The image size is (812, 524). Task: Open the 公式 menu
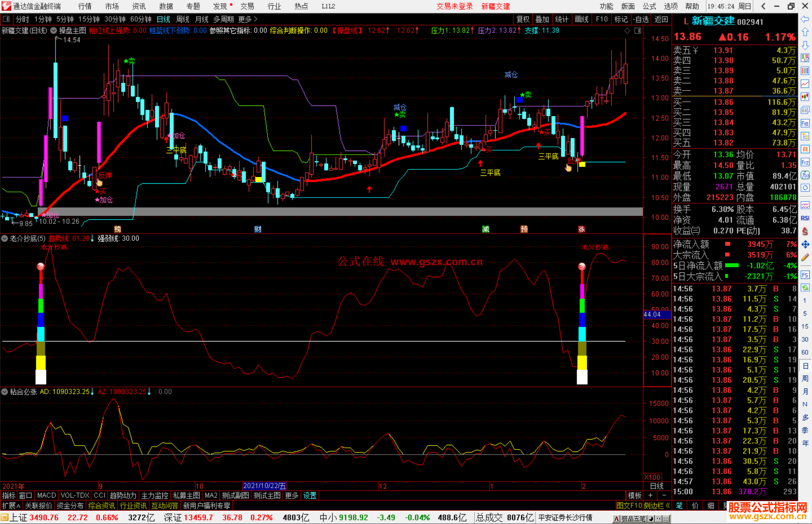[649, 6]
